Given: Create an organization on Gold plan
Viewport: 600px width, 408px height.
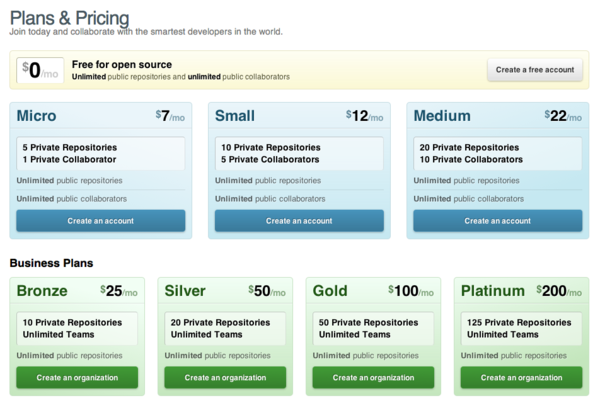Looking at the screenshot, I should [373, 378].
